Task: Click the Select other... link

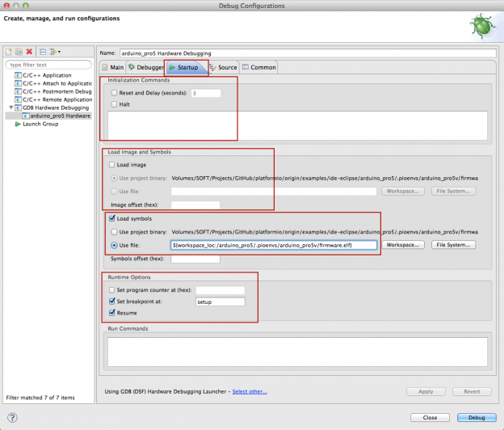Action: pyautogui.click(x=249, y=391)
